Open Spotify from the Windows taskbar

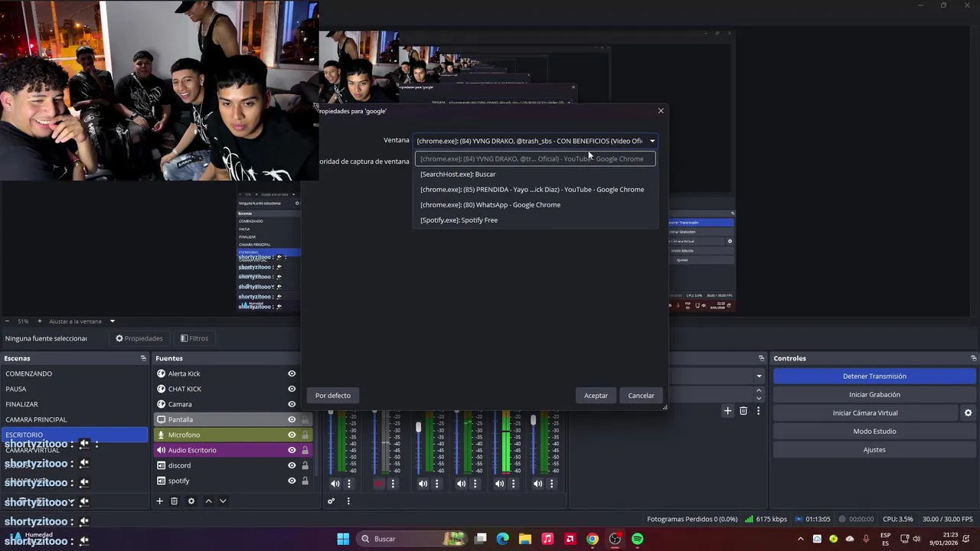(x=637, y=539)
